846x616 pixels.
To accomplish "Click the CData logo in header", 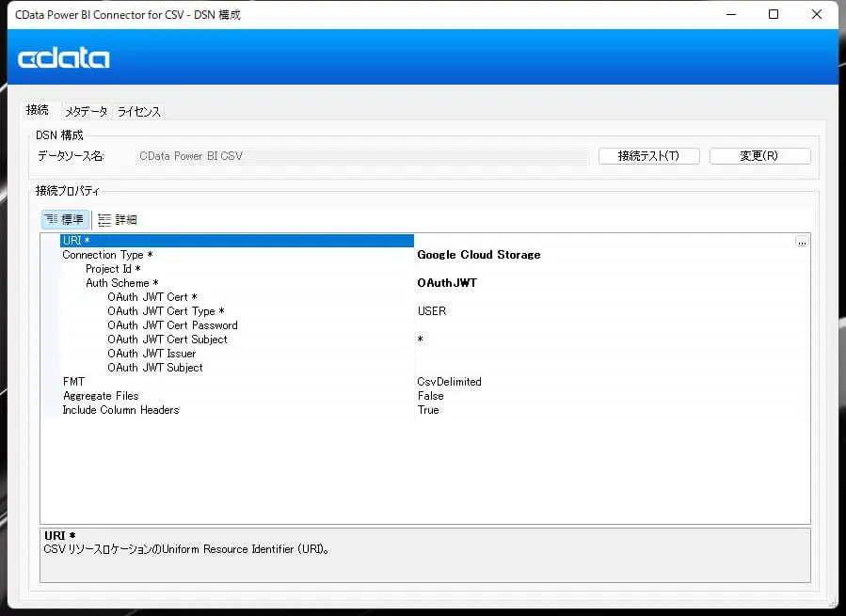I will click(64, 57).
